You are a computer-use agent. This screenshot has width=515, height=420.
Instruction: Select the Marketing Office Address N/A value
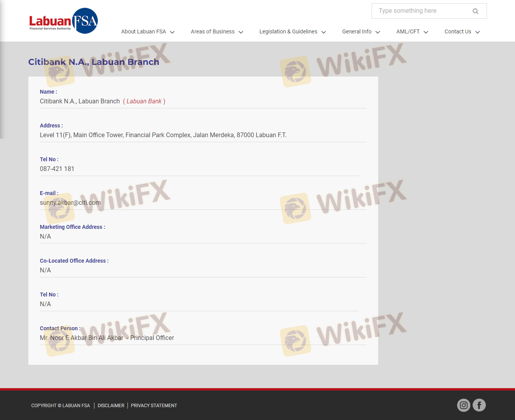45,236
